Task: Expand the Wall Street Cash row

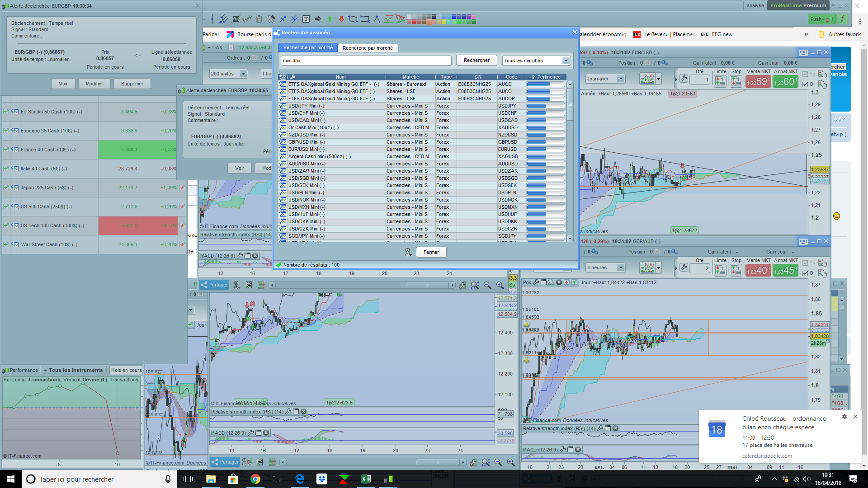Action: click(x=6, y=244)
